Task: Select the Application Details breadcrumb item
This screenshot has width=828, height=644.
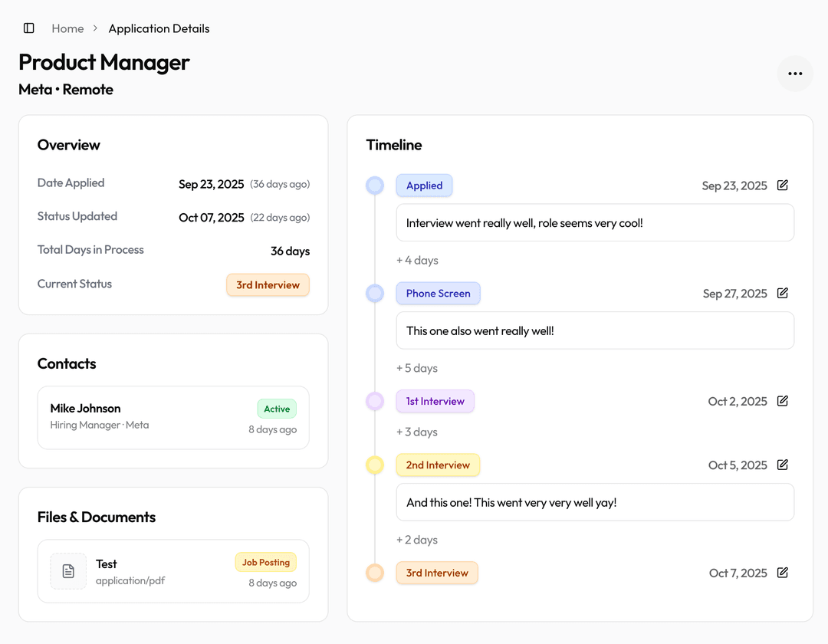Action: point(159,28)
